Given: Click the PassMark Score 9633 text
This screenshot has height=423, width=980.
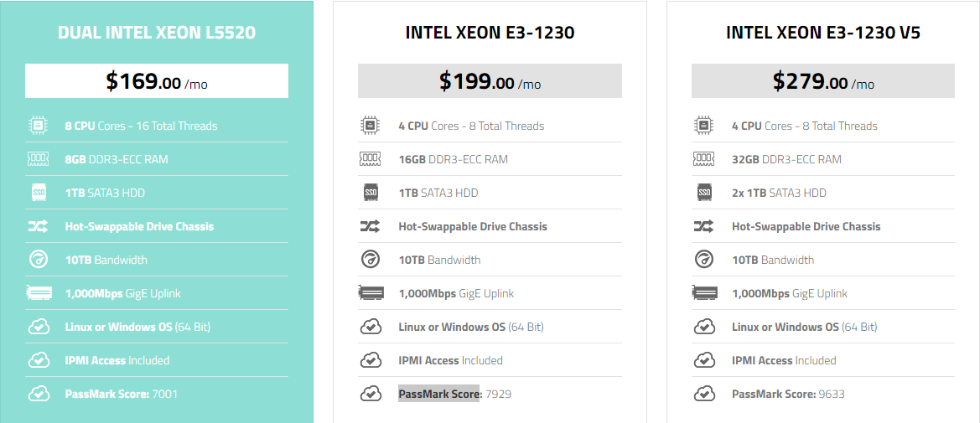Looking at the screenshot, I should [787, 394].
